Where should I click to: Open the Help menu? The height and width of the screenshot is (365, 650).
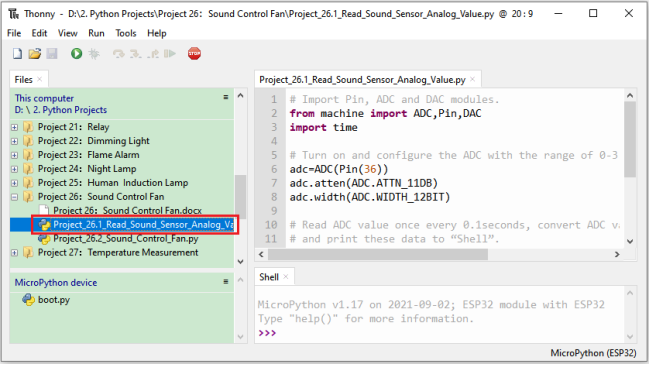click(x=157, y=33)
